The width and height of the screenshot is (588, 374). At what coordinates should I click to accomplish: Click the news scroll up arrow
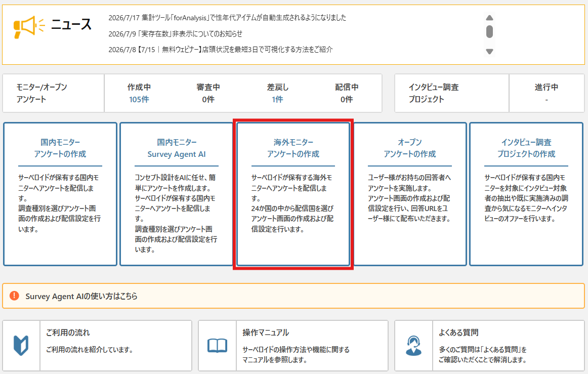489,18
